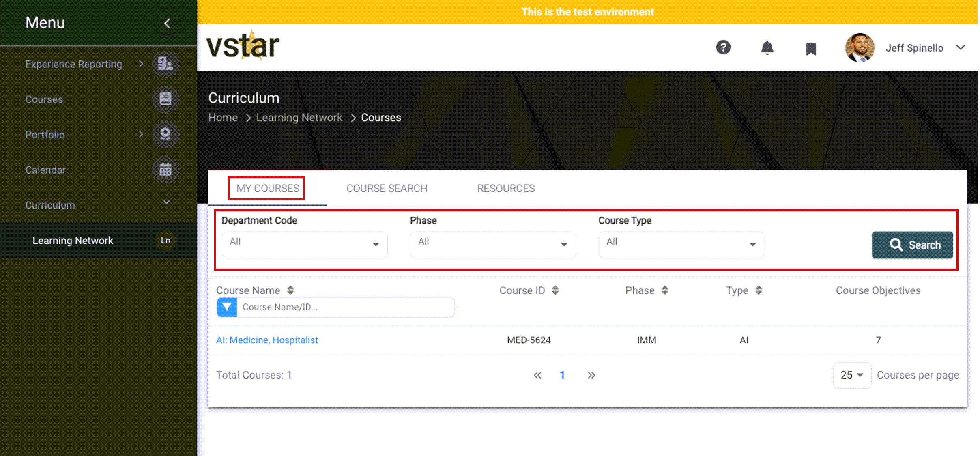Sort by Course ID column arrows
This screenshot has width=980, height=456.
555,290
